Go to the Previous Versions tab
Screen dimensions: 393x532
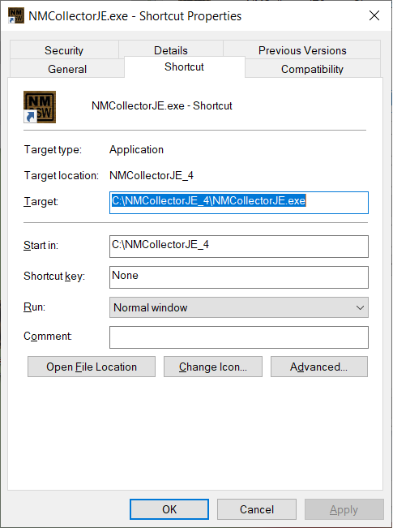(x=302, y=50)
